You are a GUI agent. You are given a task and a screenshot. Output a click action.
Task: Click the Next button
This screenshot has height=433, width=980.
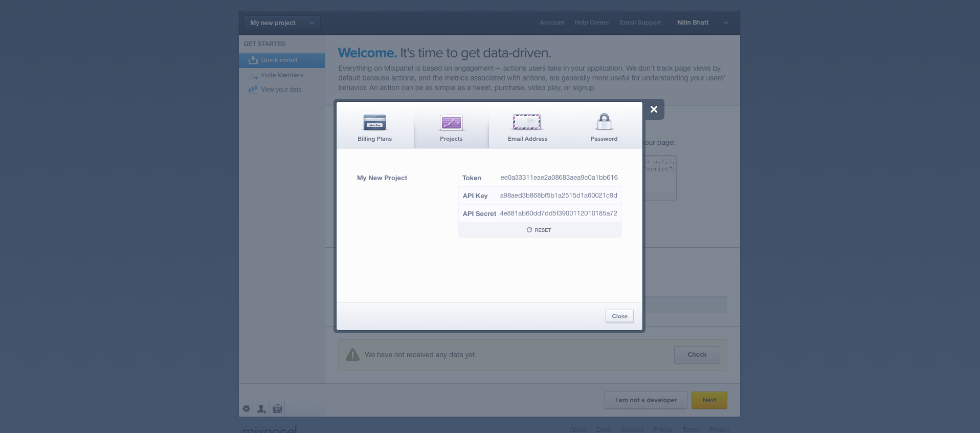709,400
